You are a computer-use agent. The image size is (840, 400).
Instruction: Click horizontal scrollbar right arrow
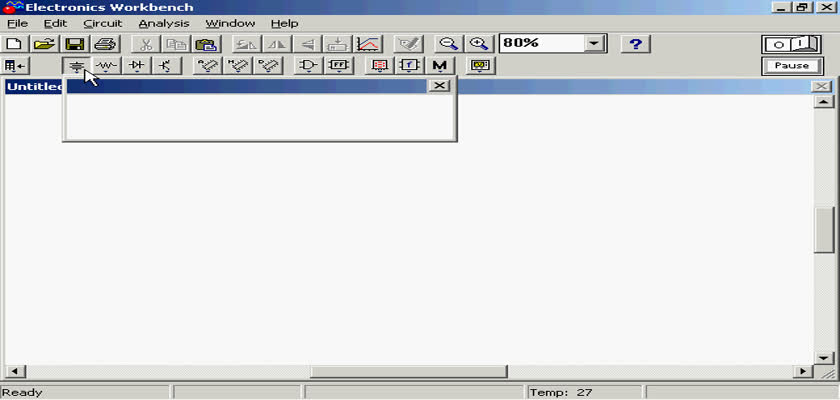click(802, 371)
